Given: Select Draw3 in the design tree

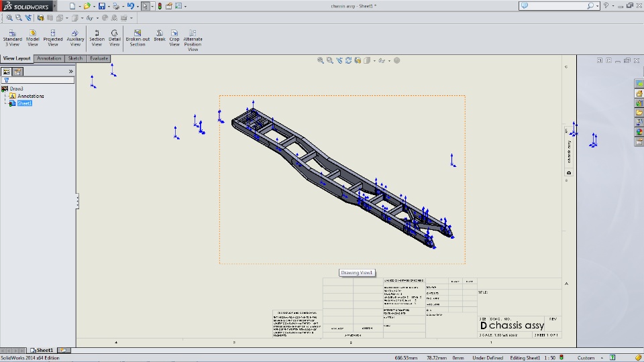Looking at the screenshot, I should pos(16,88).
